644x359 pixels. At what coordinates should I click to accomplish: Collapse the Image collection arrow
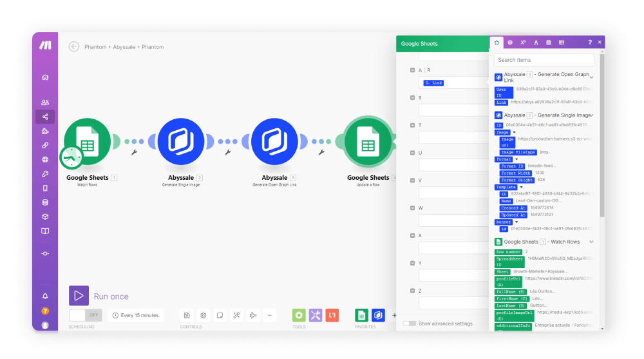(514, 132)
